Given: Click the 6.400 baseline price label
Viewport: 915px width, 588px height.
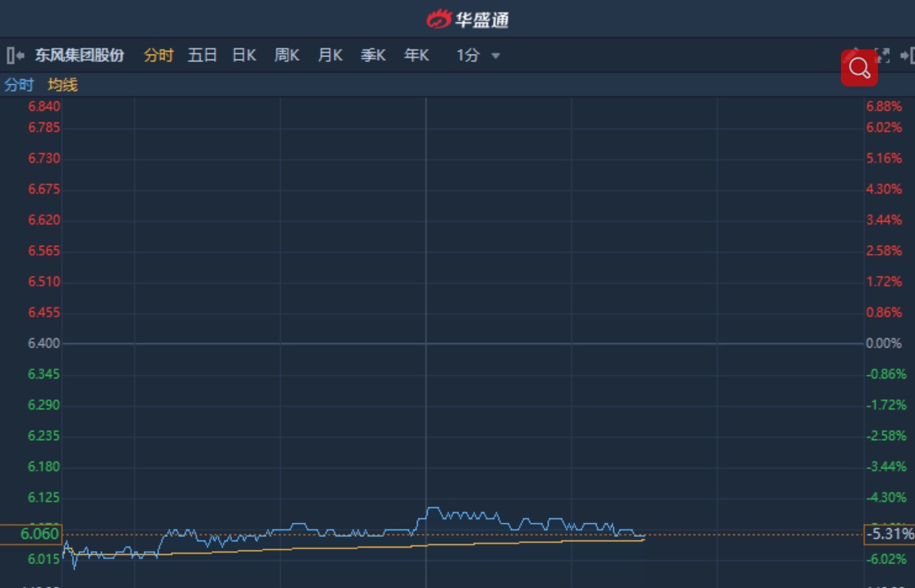Looking at the screenshot, I should click(x=44, y=343).
